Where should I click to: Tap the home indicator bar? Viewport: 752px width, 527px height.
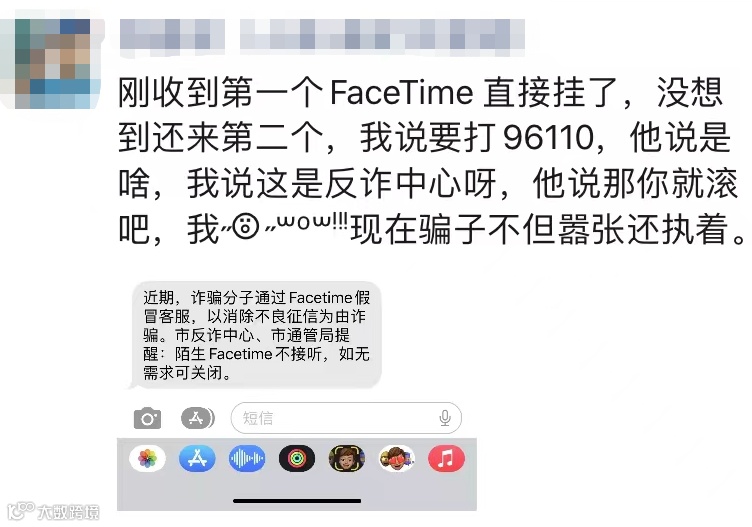point(297,501)
